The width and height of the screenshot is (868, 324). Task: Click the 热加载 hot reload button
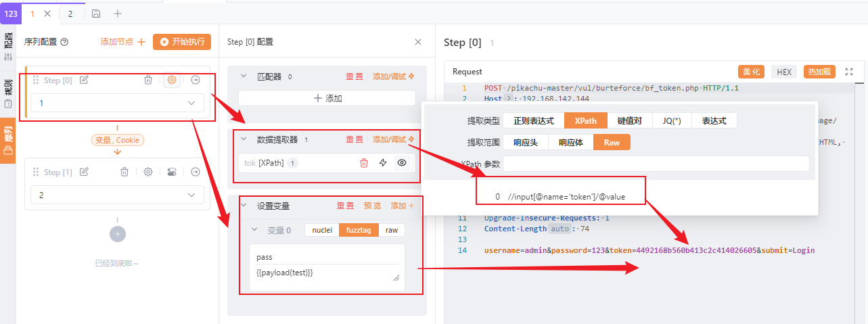(x=820, y=72)
